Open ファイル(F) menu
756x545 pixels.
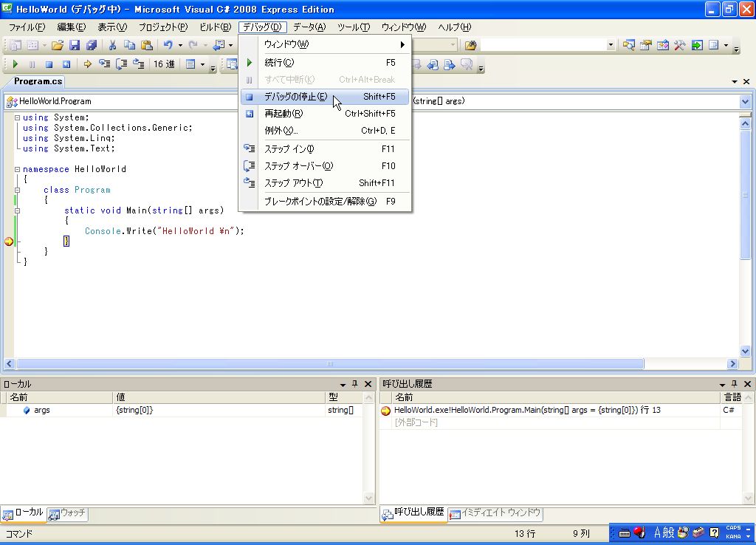[x=27, y=27]
